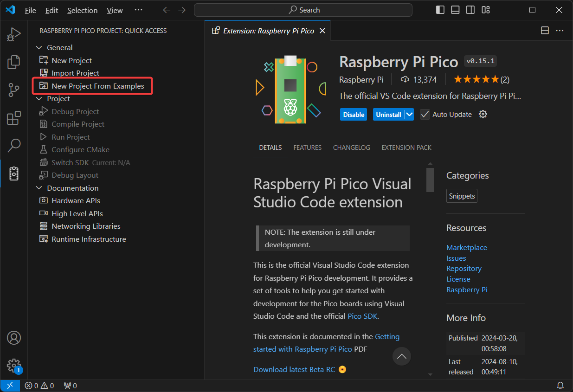Click the scroll-to-top arrow button
This screenshot has height=392, width=573.
tap(402, 356)
